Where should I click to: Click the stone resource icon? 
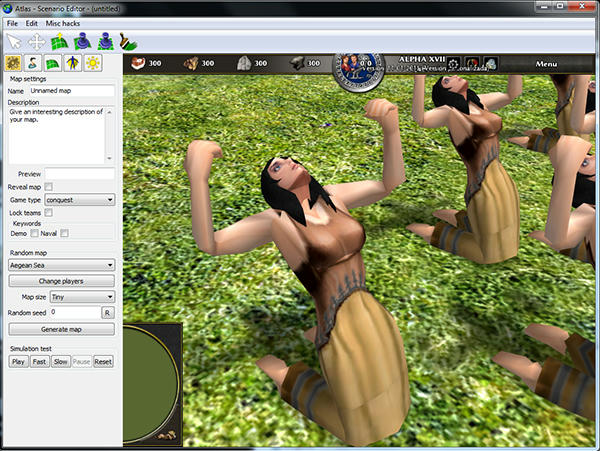[x=244, y=63]
